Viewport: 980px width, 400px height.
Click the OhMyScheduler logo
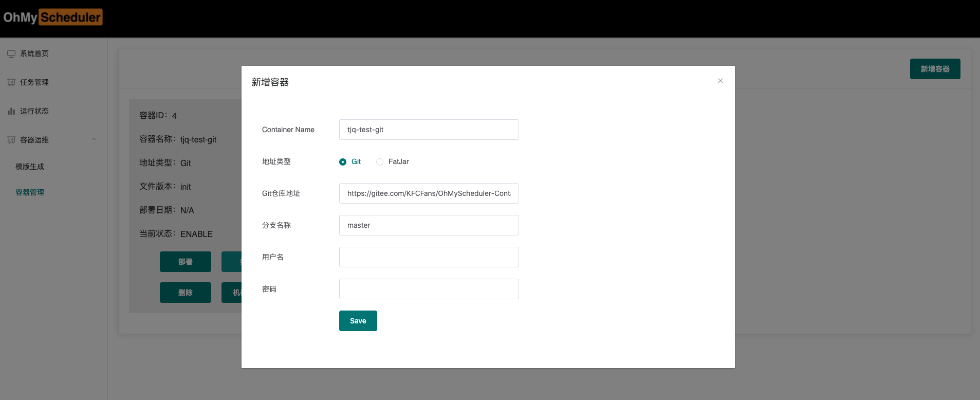[52, 17]
